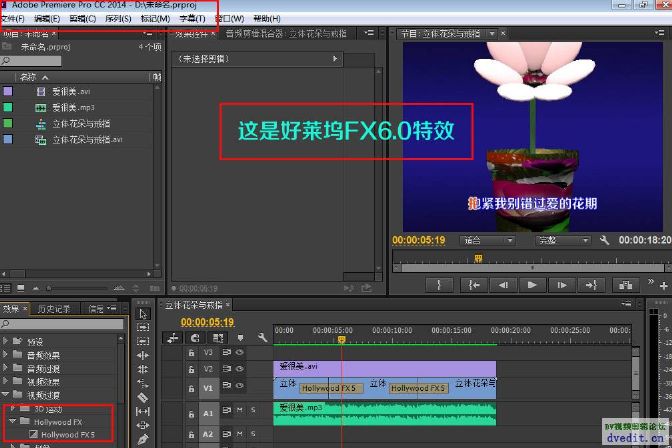Click the program monitor playhead marker
The height and width of the screenshot is (448, 672).
coord(478,258)
